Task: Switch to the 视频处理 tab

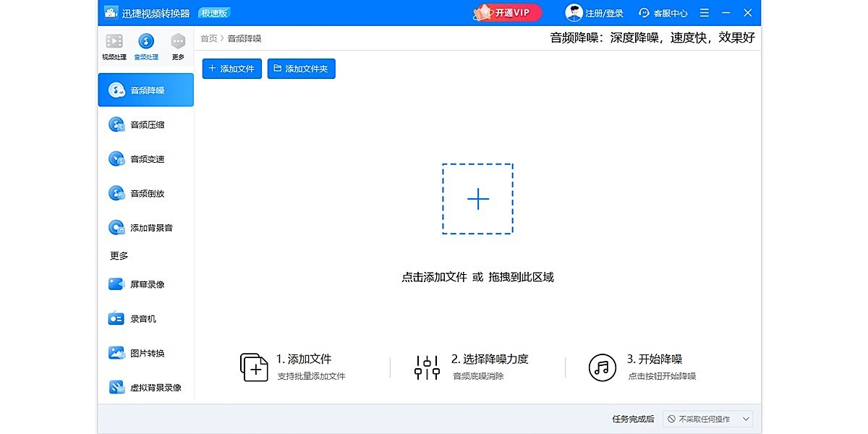Action: pyautogui.click(x=113, y=46)
